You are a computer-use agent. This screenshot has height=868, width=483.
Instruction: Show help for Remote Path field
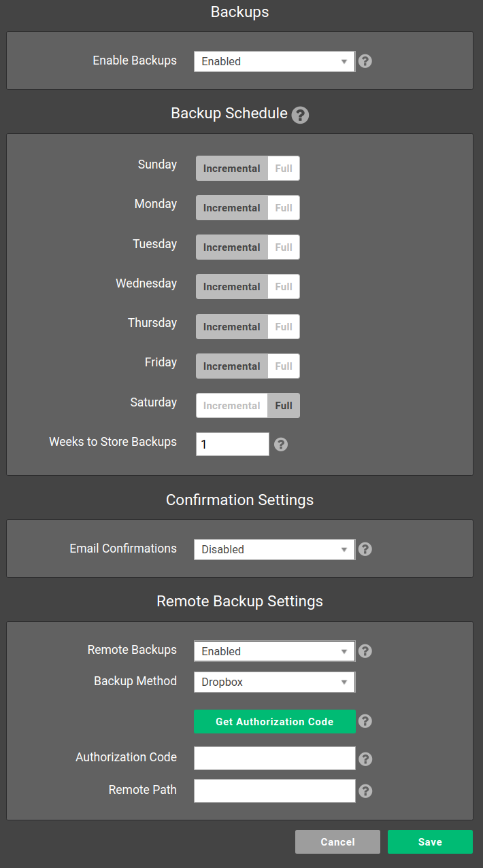tap(365, 791)
